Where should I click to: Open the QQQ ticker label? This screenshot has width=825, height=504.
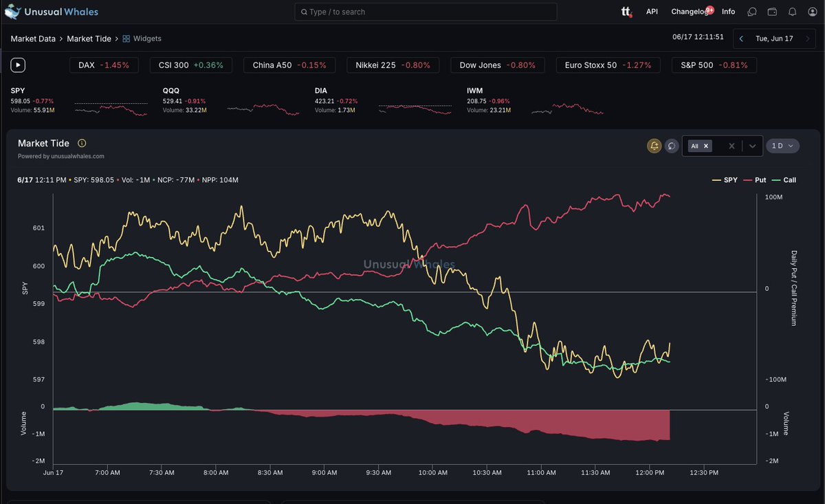171,91
